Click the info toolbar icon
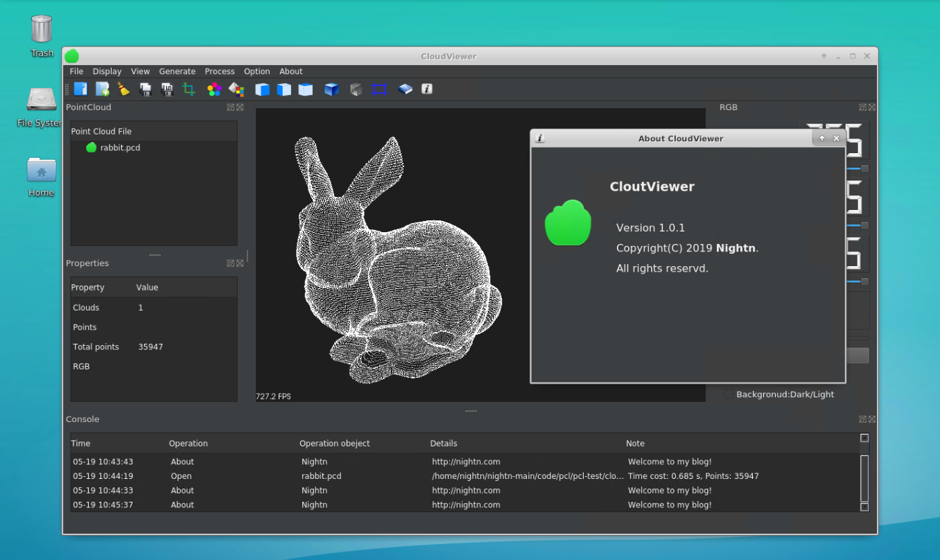940x560 pixels. click(x=426, y=89)
